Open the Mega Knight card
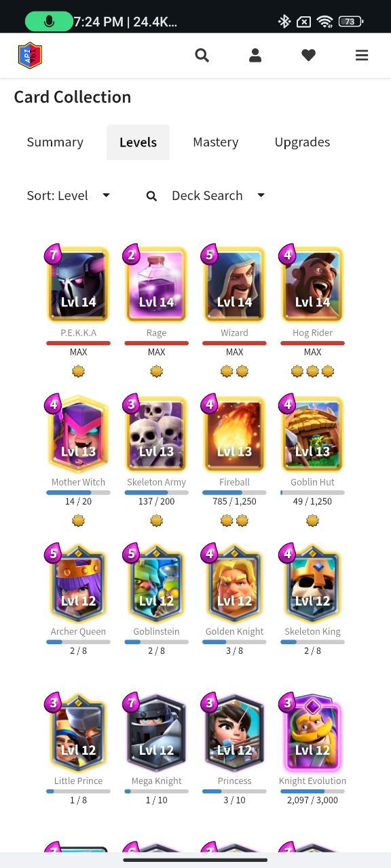 pyautogui.click(x=156, y=732)
